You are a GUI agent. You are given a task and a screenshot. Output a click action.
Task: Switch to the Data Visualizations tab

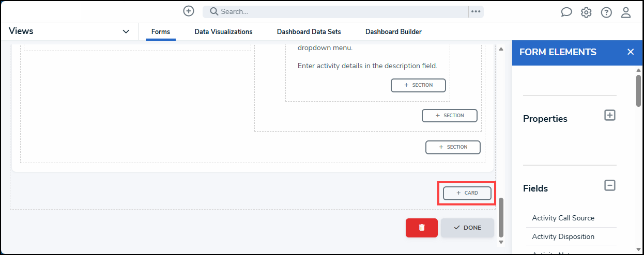point(223,32)
